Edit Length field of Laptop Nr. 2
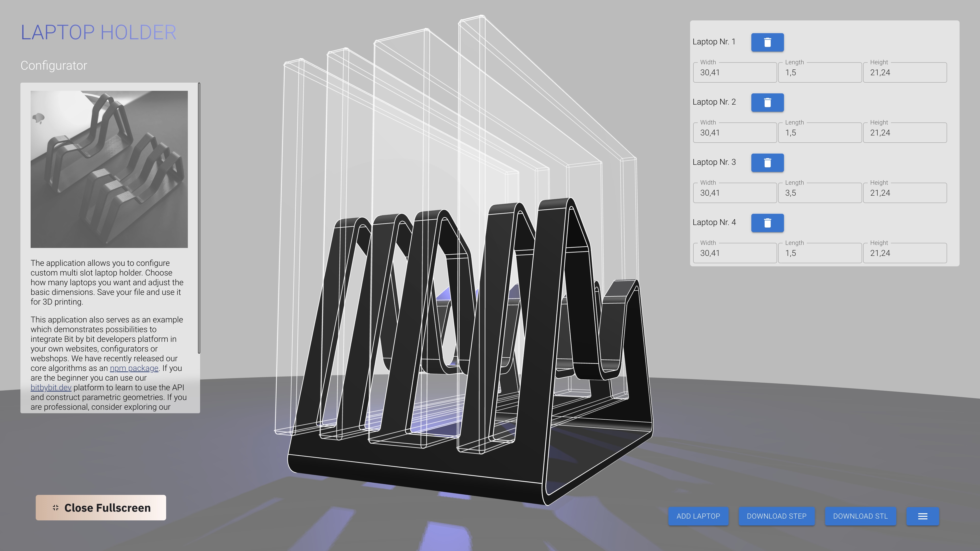 coord(820,133)
